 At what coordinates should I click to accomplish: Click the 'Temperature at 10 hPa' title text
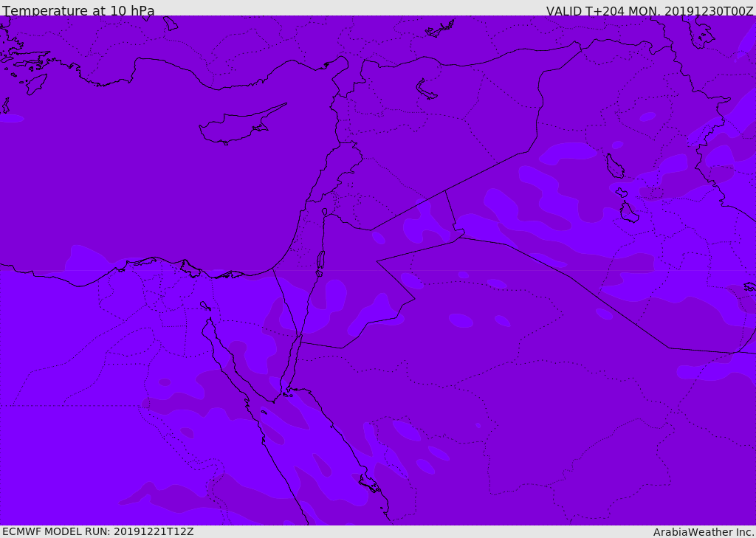click(x=78, y=10)
